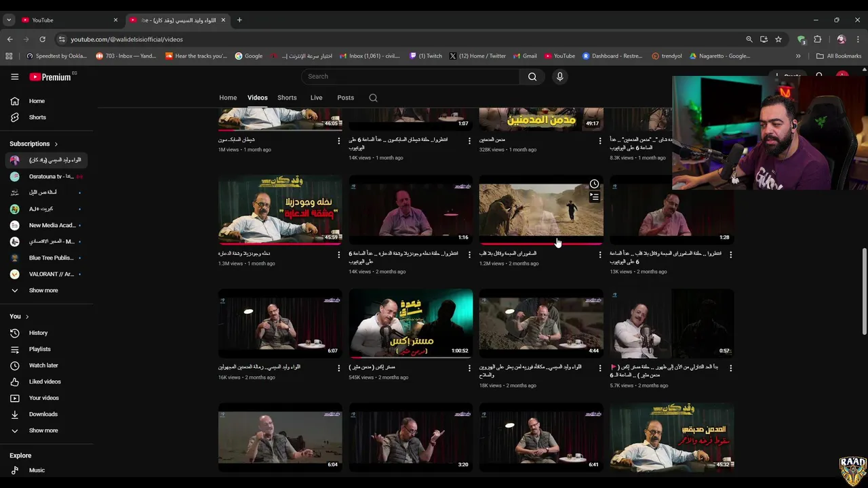Seek on the hovered video's red progress bar
The image size is (868, 488).
541,243
